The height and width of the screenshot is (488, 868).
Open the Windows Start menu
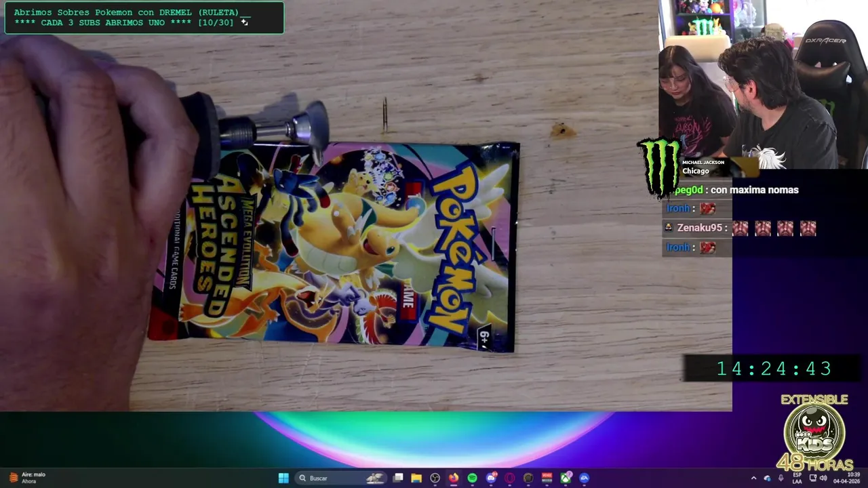click(283, 478)
